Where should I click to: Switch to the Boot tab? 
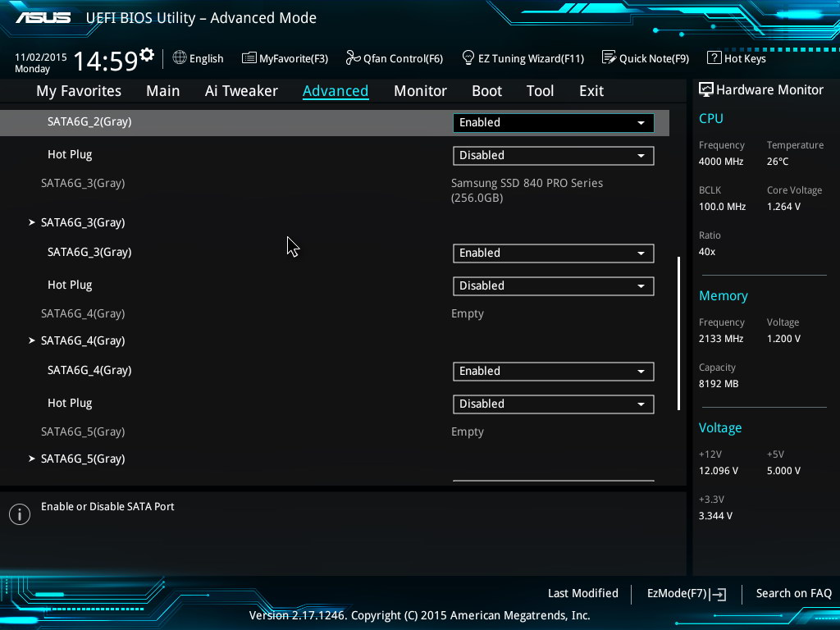pos(486,91)
